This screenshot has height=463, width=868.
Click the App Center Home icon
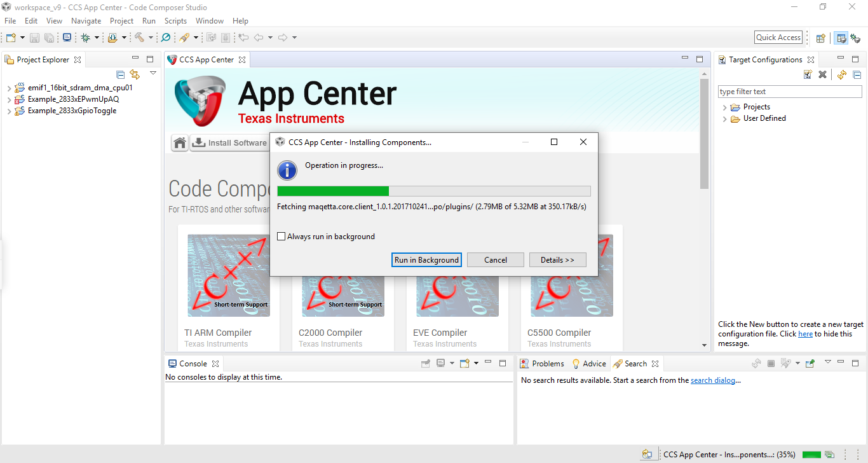tap(180, 142)
